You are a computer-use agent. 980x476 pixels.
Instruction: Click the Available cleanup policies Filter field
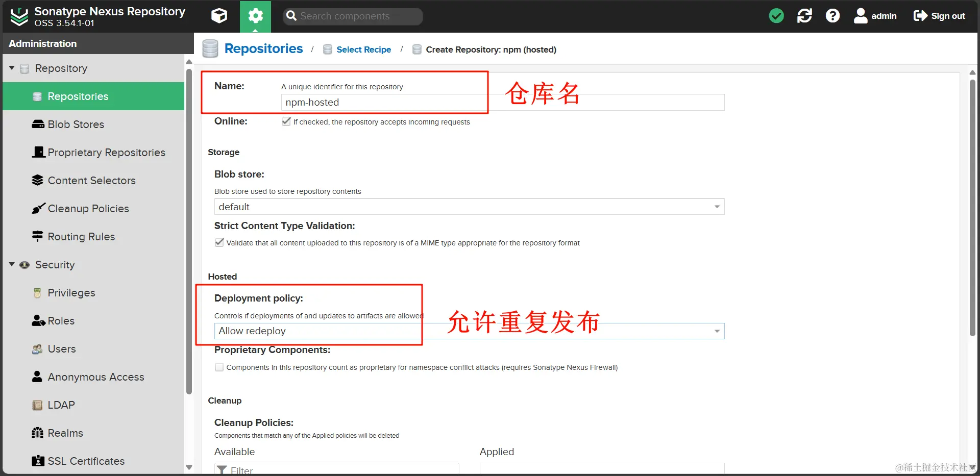pos(337,469)
